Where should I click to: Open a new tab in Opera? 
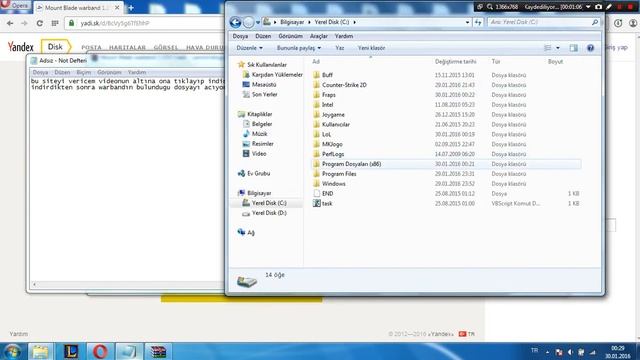[x=131, y=8]
